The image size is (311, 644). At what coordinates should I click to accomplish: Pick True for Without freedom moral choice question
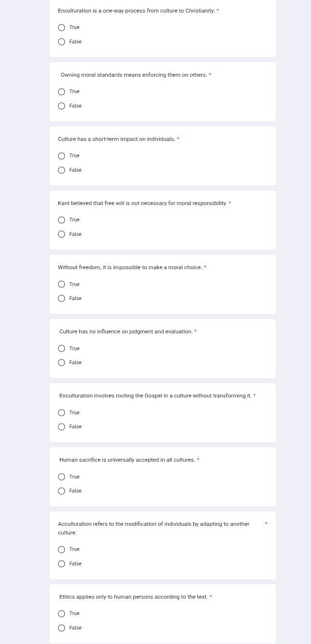pos(61,284)
